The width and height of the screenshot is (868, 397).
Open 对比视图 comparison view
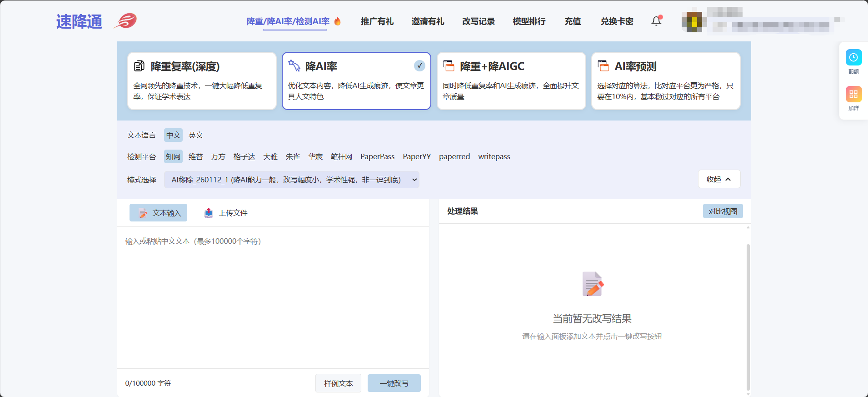tap(723, 211)
